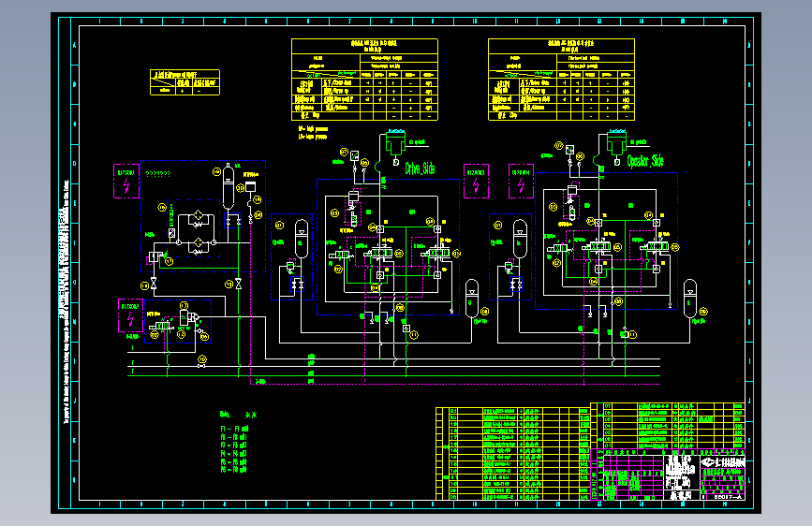The width and height of the screenshot is (812, 526).
Task: Click the lightning box left of the Operator Side block
Action: [x=521, y=182]
